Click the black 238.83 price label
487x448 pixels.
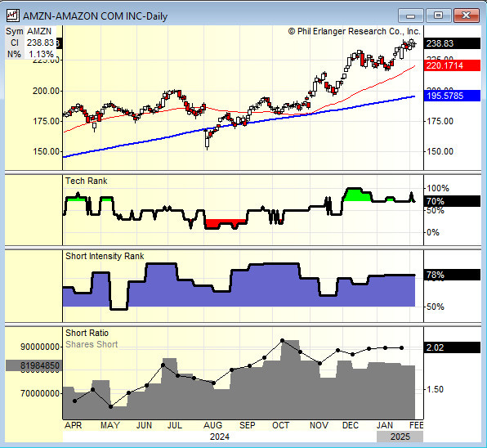[452, 43]
